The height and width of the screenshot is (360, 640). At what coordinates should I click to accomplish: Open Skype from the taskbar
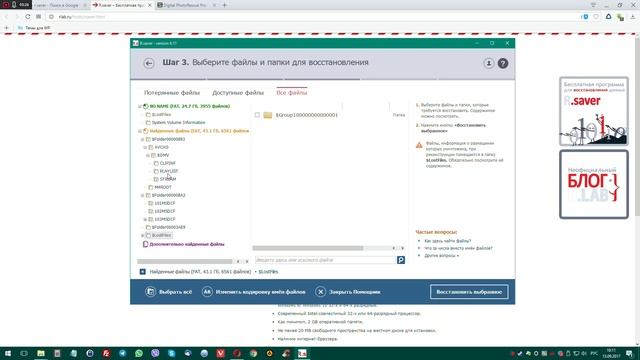[171, 353]
